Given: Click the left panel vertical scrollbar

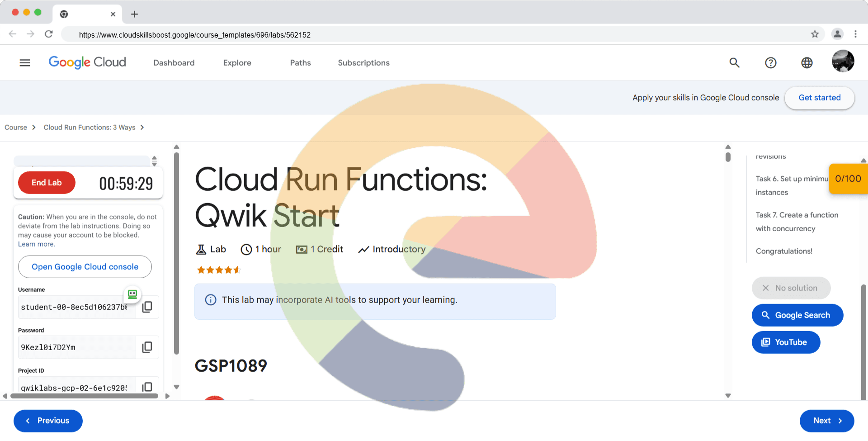Looking at the screenshot, I should [x=176, y=253].
